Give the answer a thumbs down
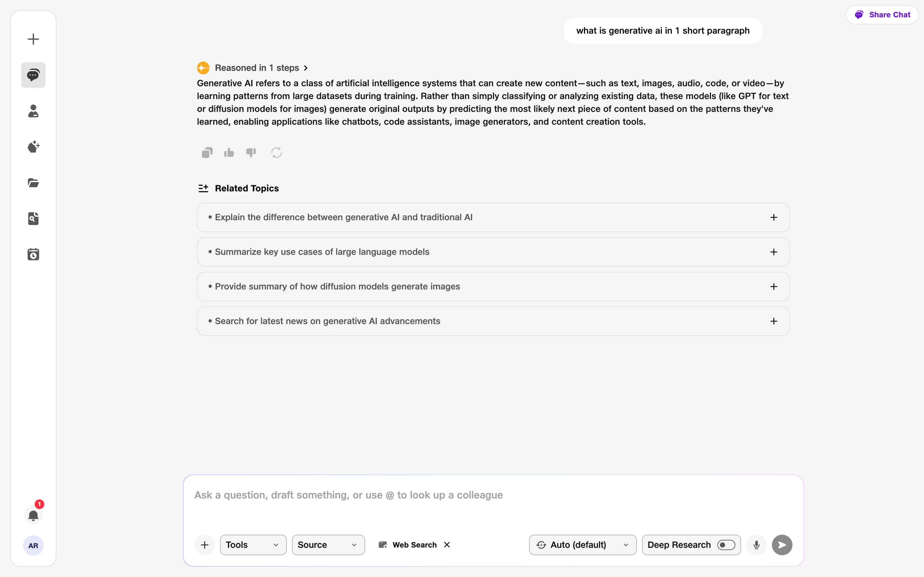The image size is (924, 577). (251, 153)
